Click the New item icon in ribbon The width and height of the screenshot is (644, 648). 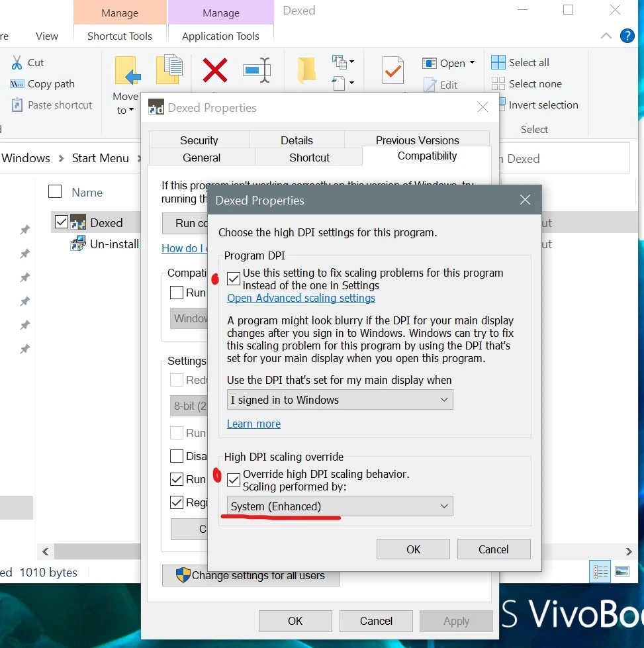pos(340,62)
